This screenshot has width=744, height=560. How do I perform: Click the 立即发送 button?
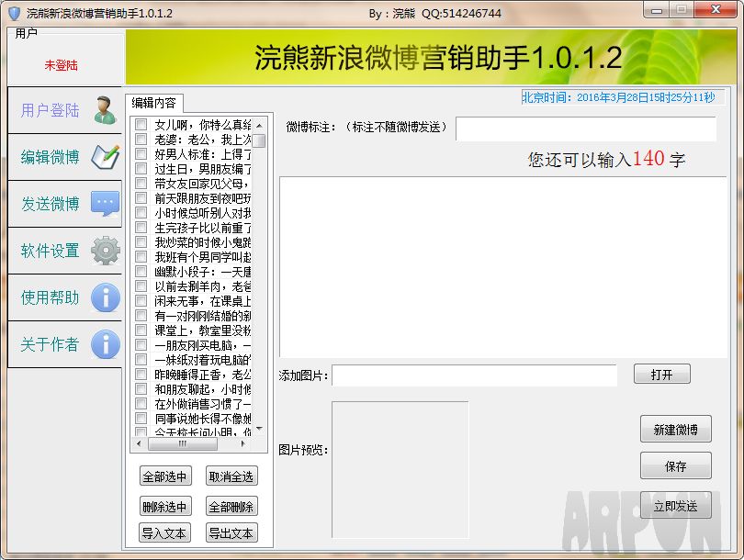tap(675, 506)
